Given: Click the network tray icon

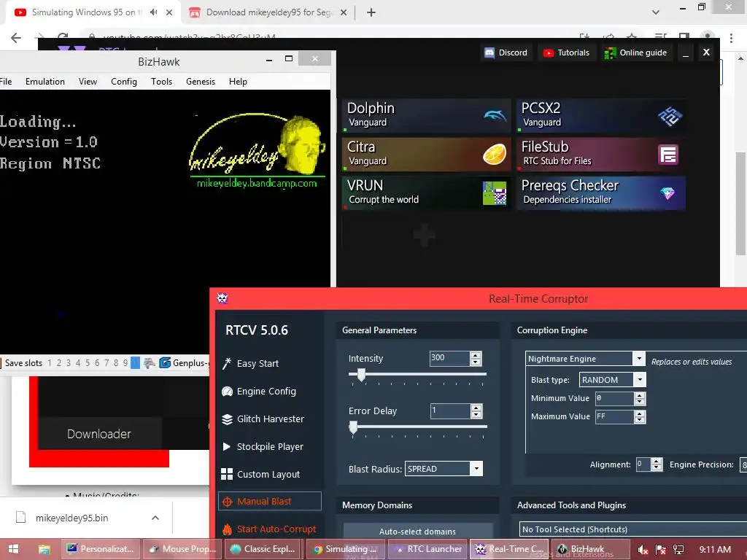Looking at the screenshot, I should tap(678, 550).
